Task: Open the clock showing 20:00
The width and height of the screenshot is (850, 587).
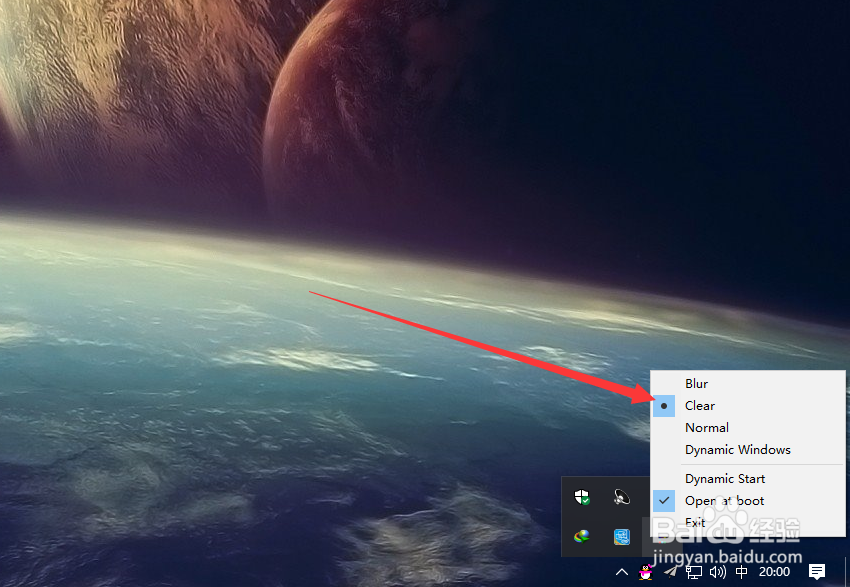Action: tap(774, 572)
